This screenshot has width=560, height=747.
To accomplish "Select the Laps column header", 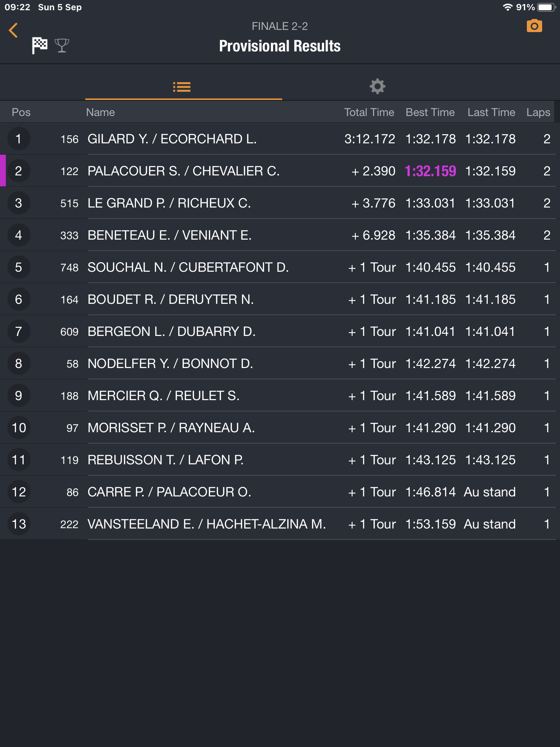I will click(x=538, y=112).
